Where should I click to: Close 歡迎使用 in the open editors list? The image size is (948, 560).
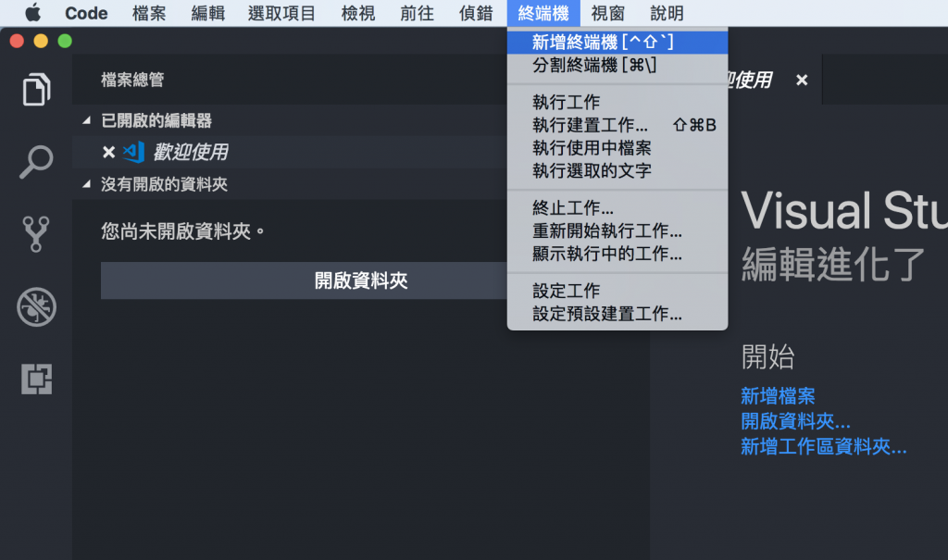(x=108, y=152)
